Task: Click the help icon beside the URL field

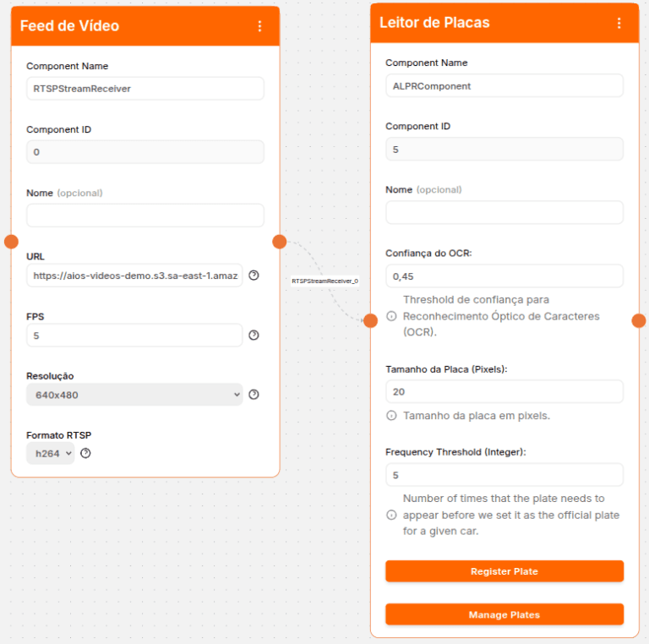Action: click(254, 276)
